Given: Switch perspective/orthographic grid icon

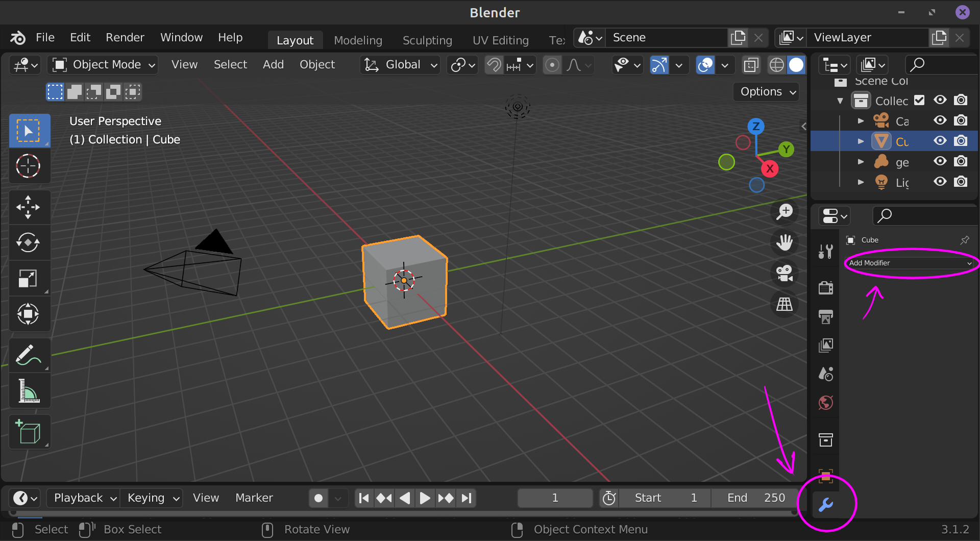Looking at the screenshot, I should click(x=785, y=304).
